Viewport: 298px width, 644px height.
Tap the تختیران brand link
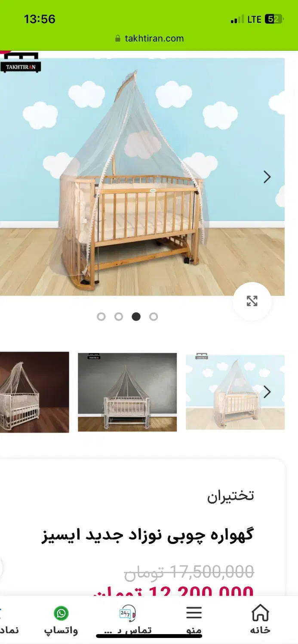[230, 496]
